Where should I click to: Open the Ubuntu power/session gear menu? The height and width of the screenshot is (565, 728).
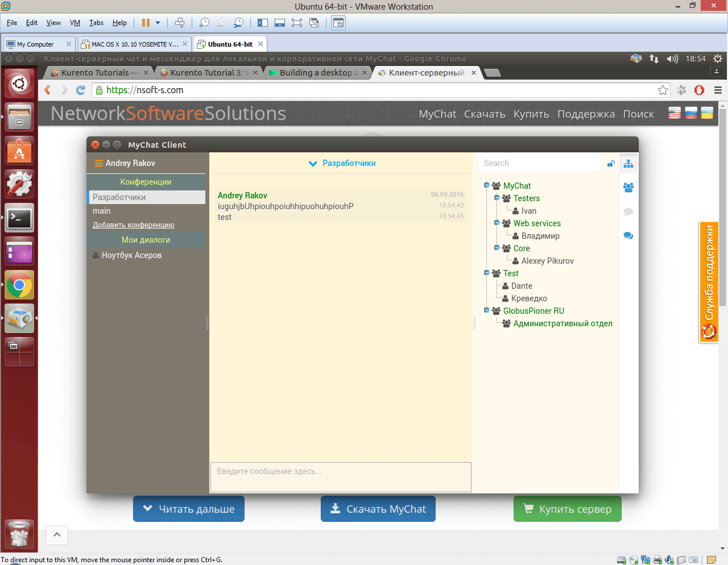(718, 59)
